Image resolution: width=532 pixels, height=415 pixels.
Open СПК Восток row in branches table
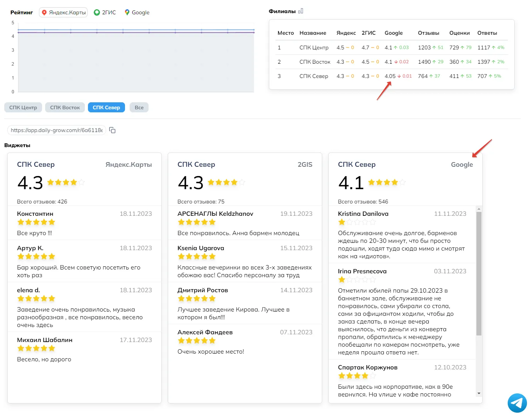click(392, 62)
